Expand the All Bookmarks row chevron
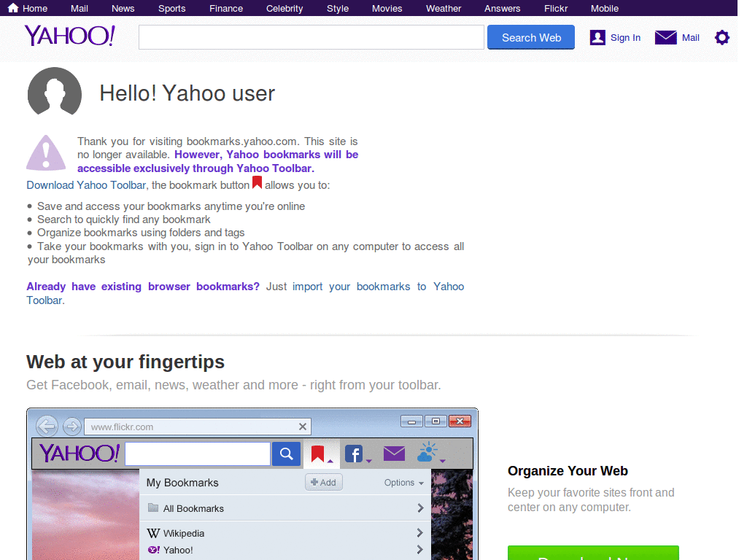This screenshot has height=560, width=747. pyautogui.click(x=420, y=508)
